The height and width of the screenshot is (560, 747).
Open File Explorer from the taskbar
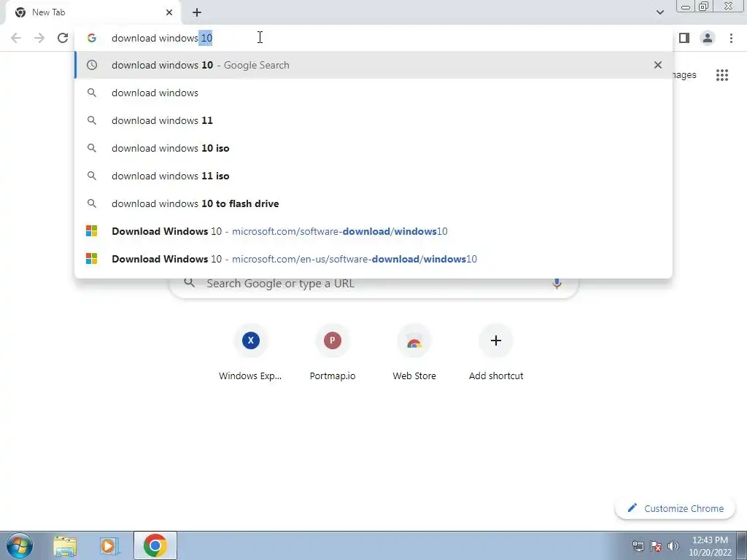[x=65, y=546]
